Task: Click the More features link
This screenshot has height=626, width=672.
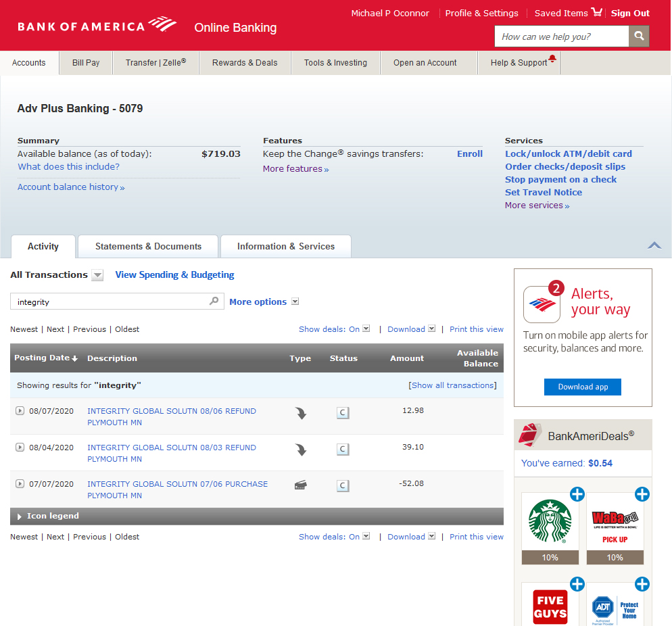Action: 295,169
